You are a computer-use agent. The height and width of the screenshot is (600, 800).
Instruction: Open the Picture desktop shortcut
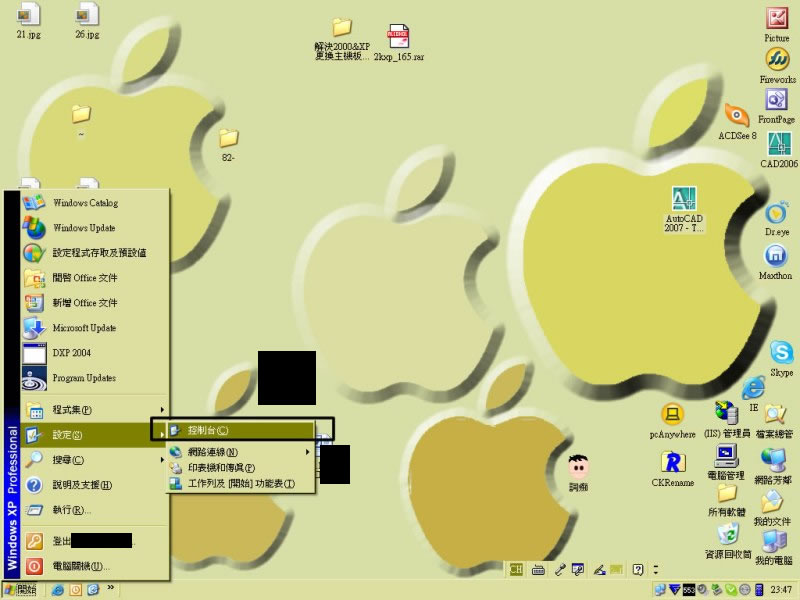[777, 24]
